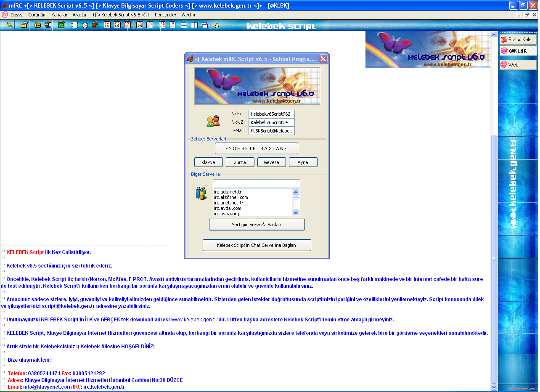This screenshot has height=392, width=540.
Task: Click the @ icon left of the Dosya menu
Action: tap(5, 14)
